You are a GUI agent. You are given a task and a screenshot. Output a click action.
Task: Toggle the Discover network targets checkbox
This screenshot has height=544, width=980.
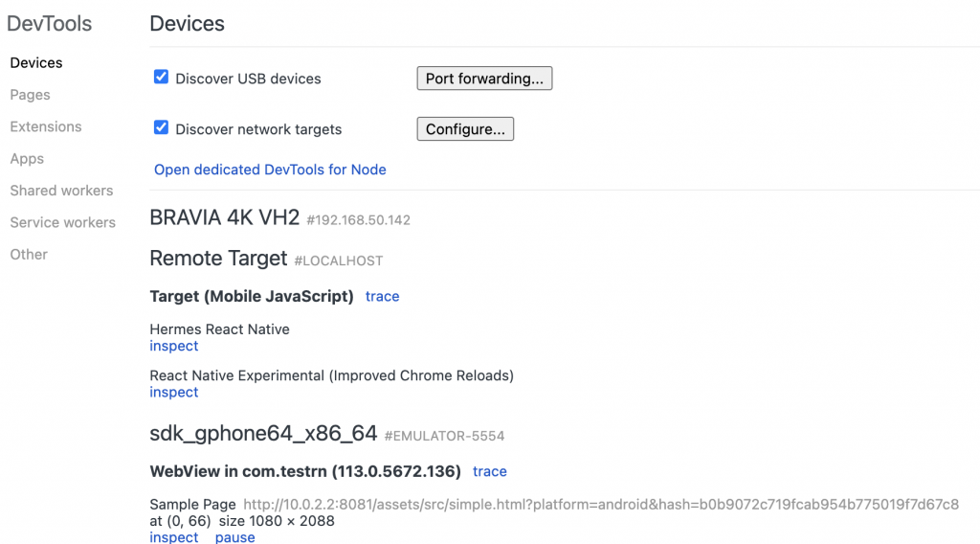[161, 127]
